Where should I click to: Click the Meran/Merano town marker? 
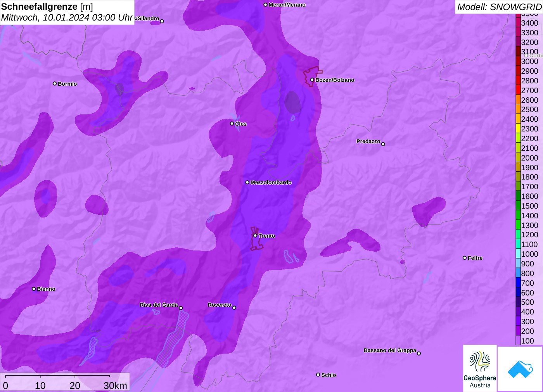point(265,5)
